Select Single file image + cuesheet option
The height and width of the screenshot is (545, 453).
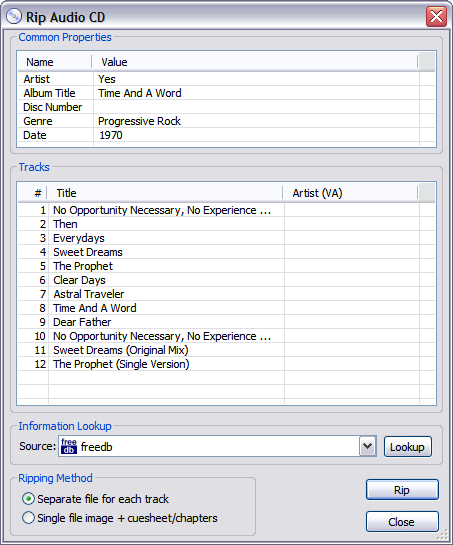coord(28,518)
